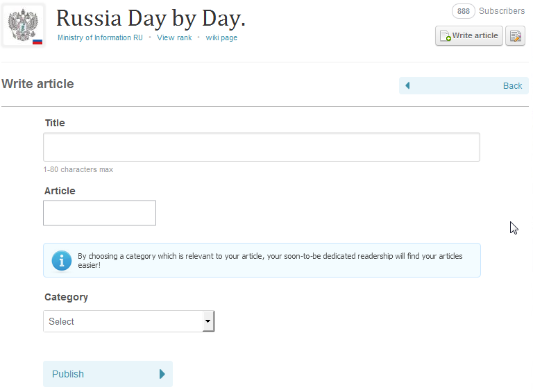Publish the article with the Publish button
Viewport: 533px width, 392px height.
(108, 374)
